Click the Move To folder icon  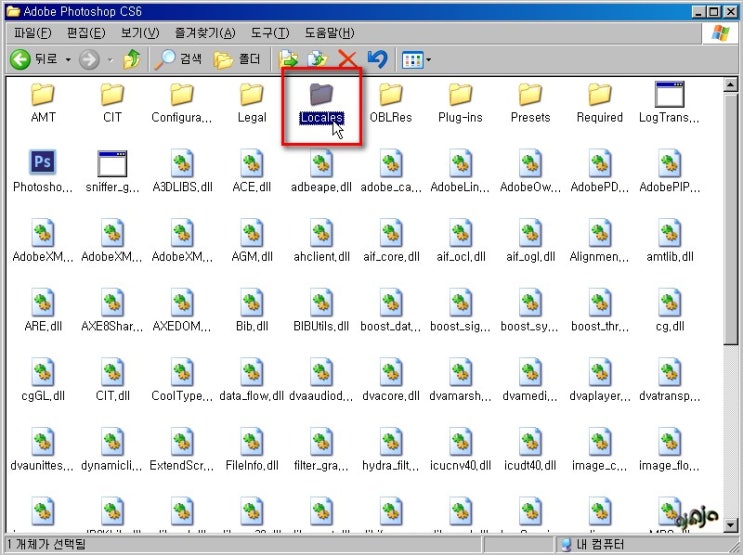pyautogui.click(x=288, y=59)
